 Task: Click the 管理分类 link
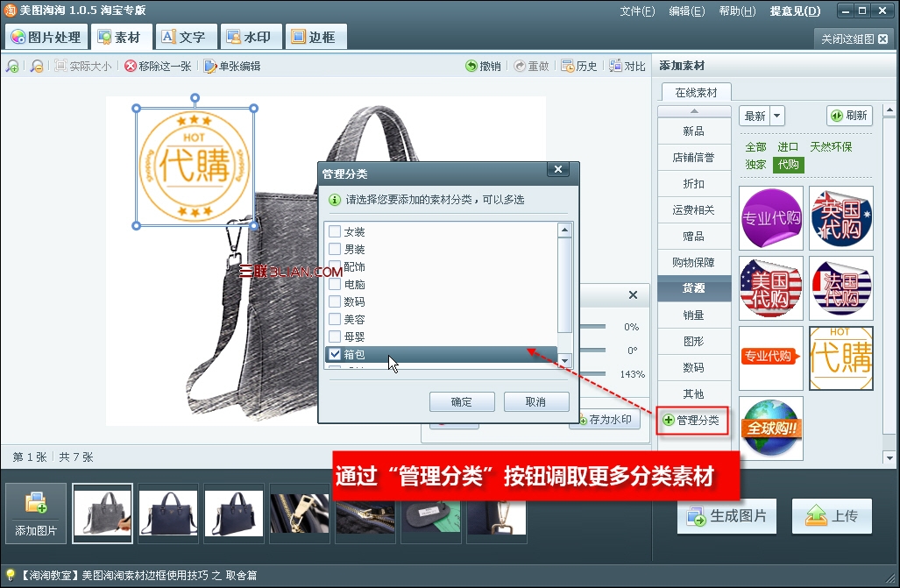[x=692, y=421]
